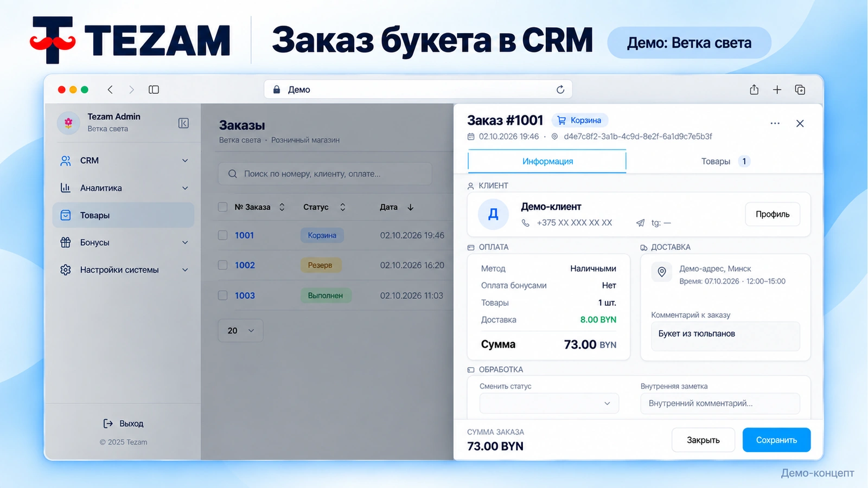Click the Демо address bar
This screenshot has height=488, width=868.
[418, 89]
